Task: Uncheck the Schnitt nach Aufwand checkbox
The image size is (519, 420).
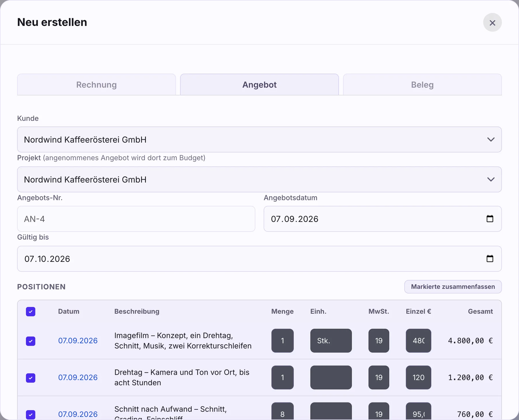Action: [x=31, y=415]
